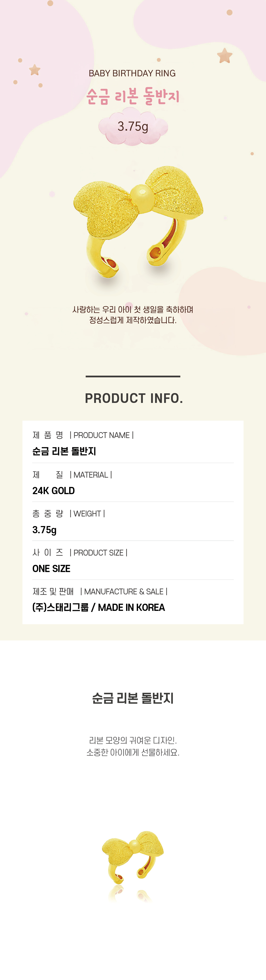Click the pink 순금 리본 돌반지 title
The width and height of the screenshot is (266, 980).
(133, 96)
